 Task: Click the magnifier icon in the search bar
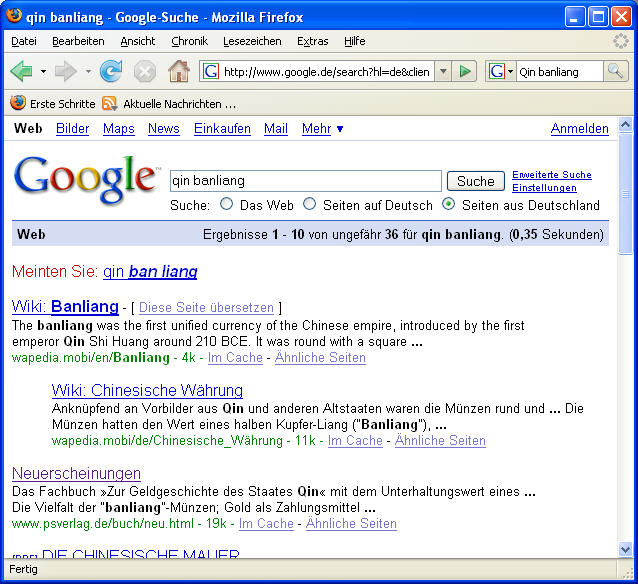[x=615, y=71]
